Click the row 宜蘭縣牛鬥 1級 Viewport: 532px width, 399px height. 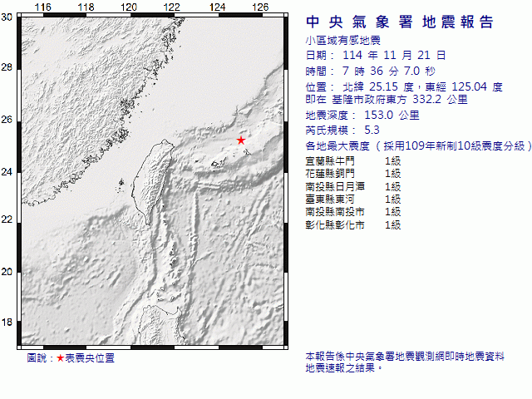[x=353, y=160]
